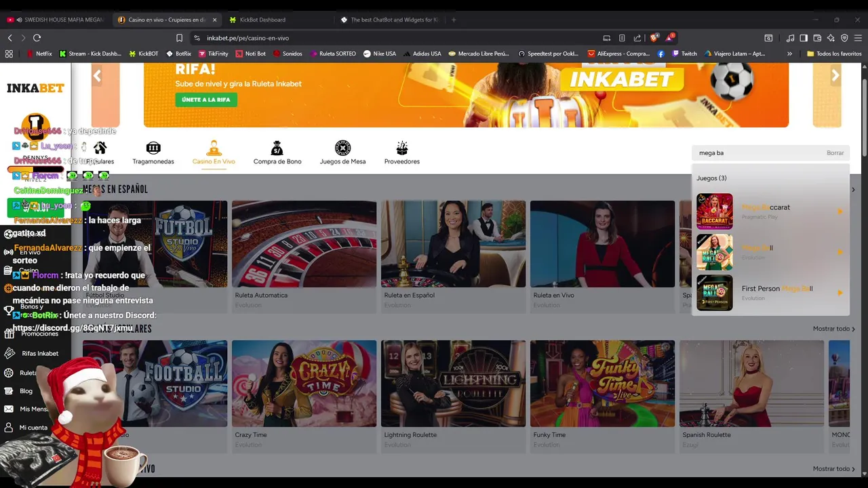
Task: Open Ruleta en Vivo game thumbnail
Action: point(602,244)
